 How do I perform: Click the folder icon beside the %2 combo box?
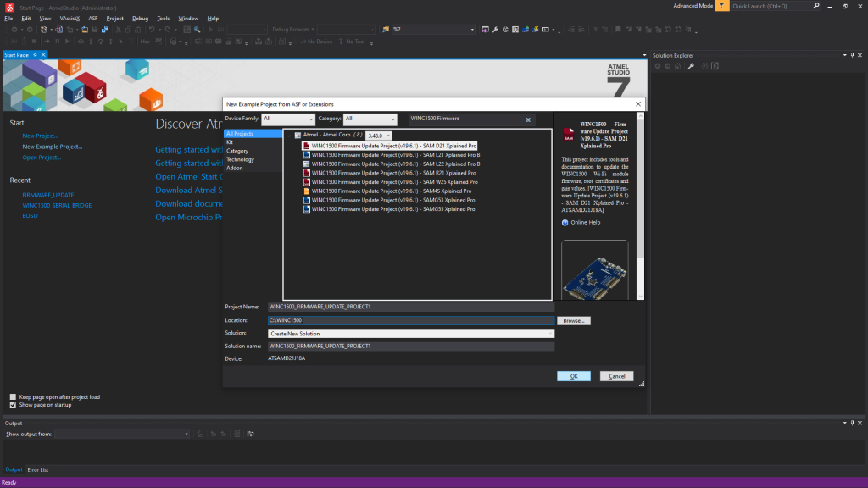click(386, 30)
